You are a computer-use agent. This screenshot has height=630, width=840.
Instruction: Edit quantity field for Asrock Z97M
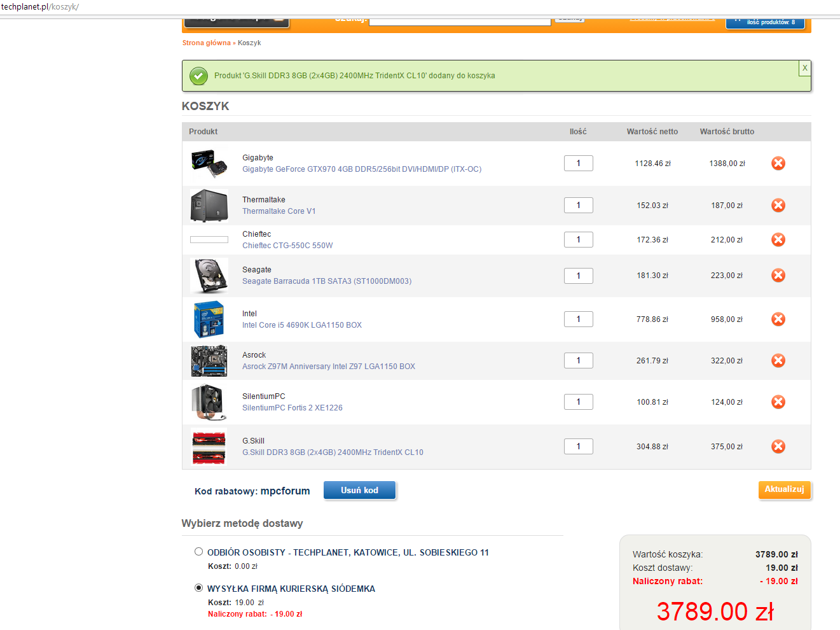pos(579,361)
